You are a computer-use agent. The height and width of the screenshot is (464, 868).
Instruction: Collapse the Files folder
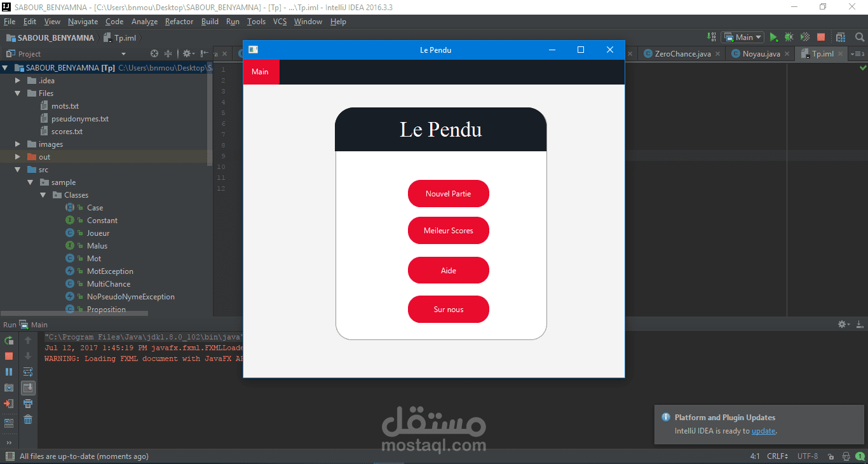tap(18, 93)
